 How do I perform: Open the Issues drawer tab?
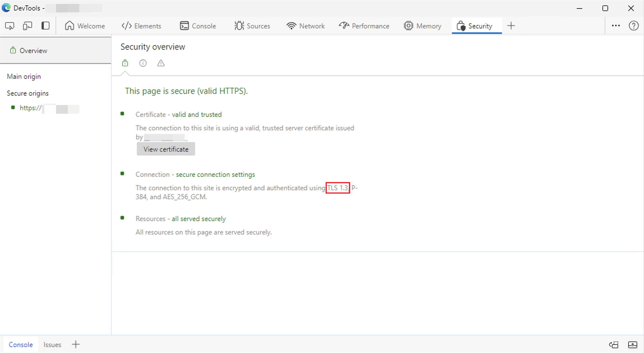pyautogui.click(x=52, y=345)
